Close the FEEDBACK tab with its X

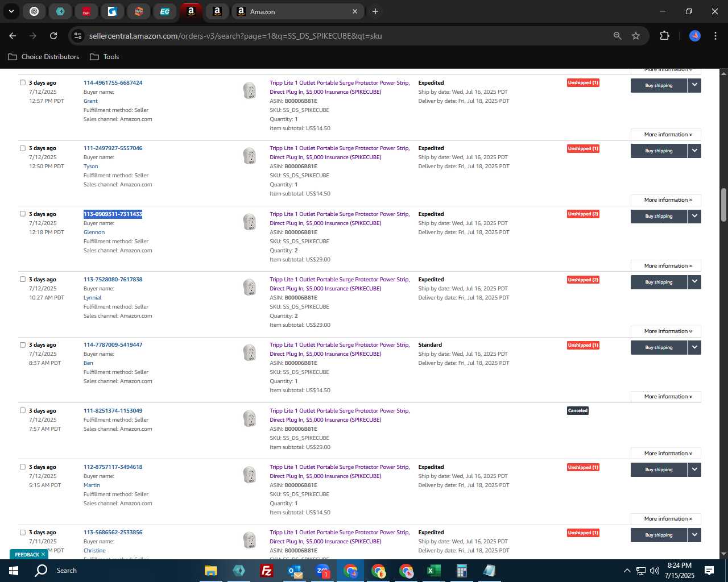click(43, 555)
